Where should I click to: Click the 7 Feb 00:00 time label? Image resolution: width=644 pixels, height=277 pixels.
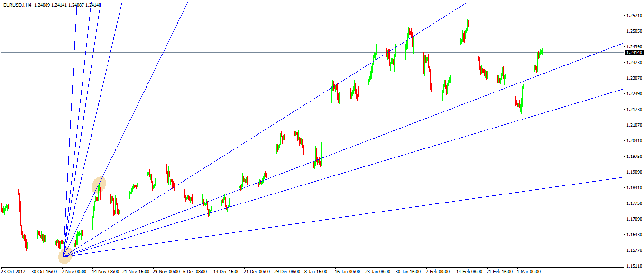click(438, 272)
